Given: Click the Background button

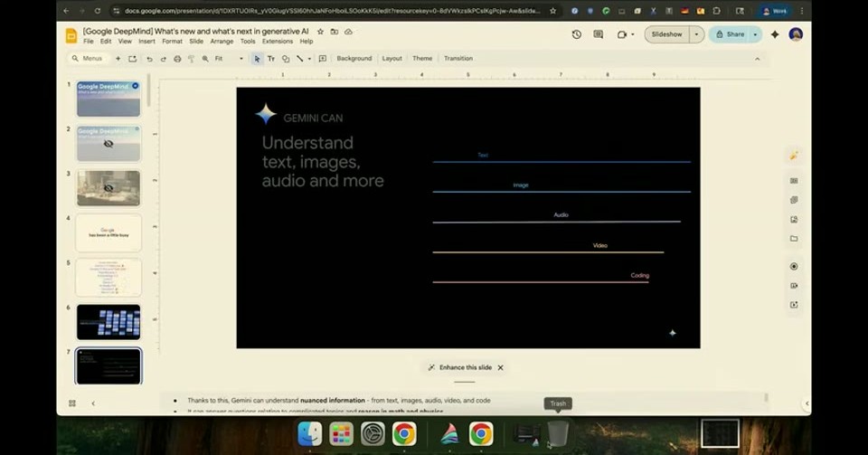Looking at the screenshot, I should pos(354,59).
